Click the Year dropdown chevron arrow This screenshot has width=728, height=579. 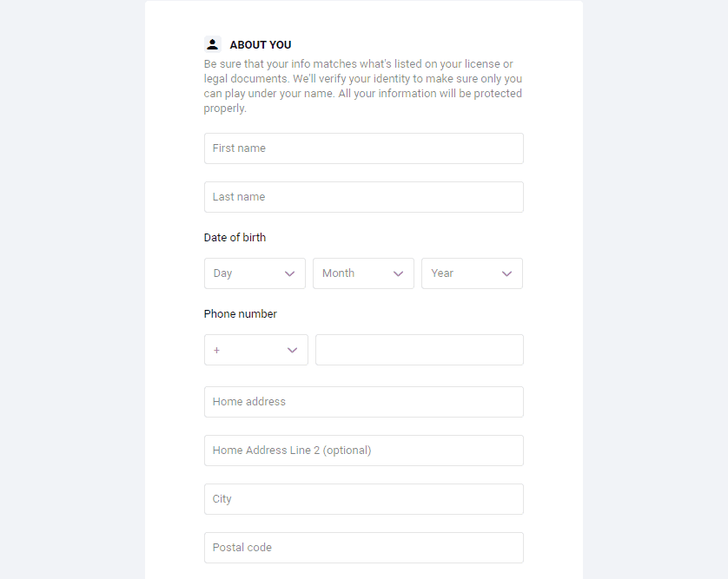[x=507, y=273]
